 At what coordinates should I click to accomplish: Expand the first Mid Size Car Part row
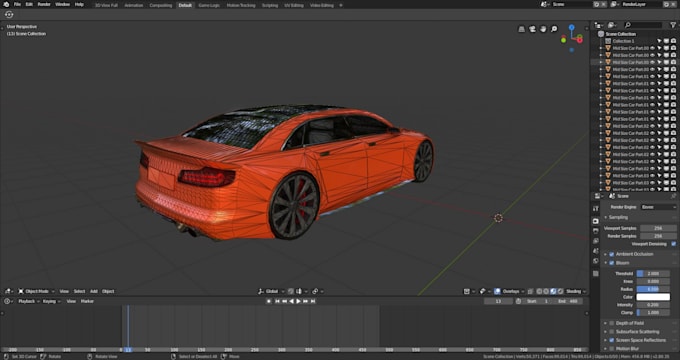tap(601, 48)
